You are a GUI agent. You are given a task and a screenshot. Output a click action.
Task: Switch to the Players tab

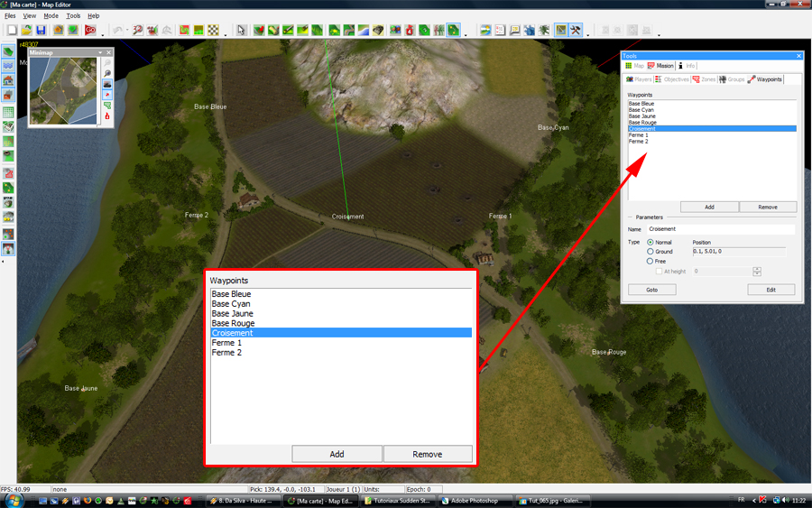tap(639, 79)
